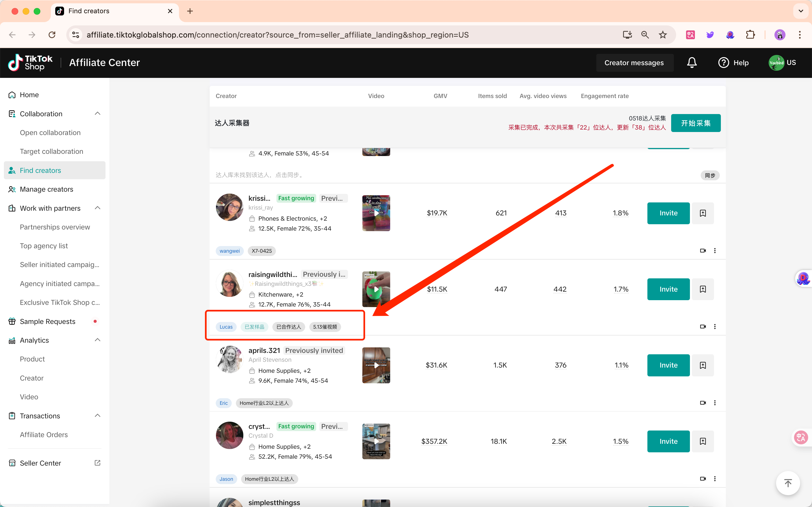Close the Find creators tab
This screenshot has height=507, width=812.
[170, 11]
